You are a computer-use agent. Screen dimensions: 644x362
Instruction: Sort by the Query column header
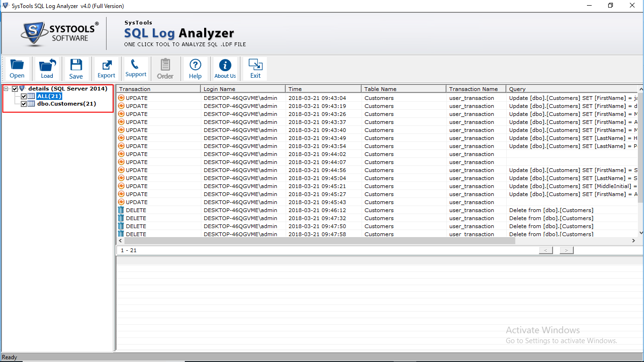tap(572, 89)
